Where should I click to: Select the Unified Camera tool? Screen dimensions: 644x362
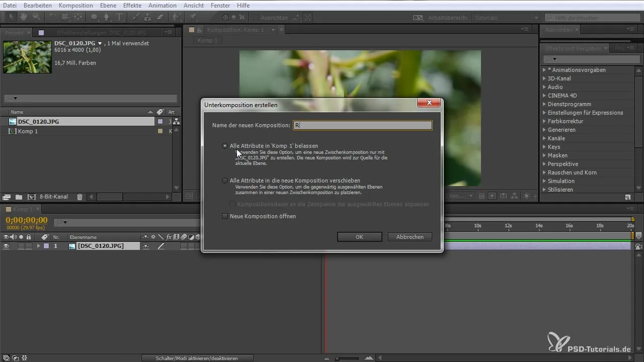point(65,17)
